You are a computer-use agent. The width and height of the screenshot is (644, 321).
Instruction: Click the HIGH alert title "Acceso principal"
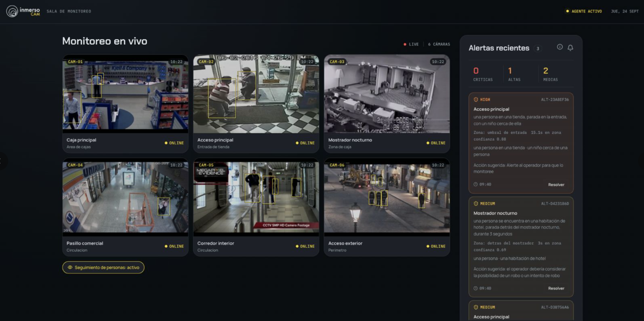click(491, 109)
